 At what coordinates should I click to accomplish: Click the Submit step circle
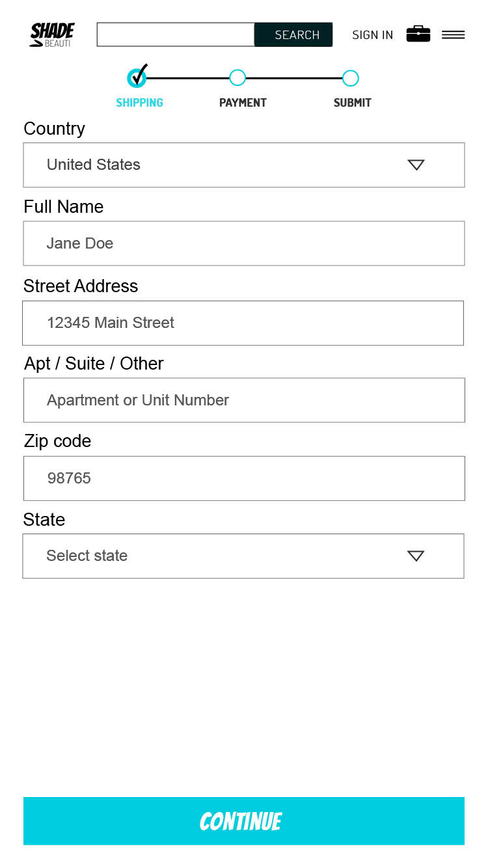tap(350, 78)
